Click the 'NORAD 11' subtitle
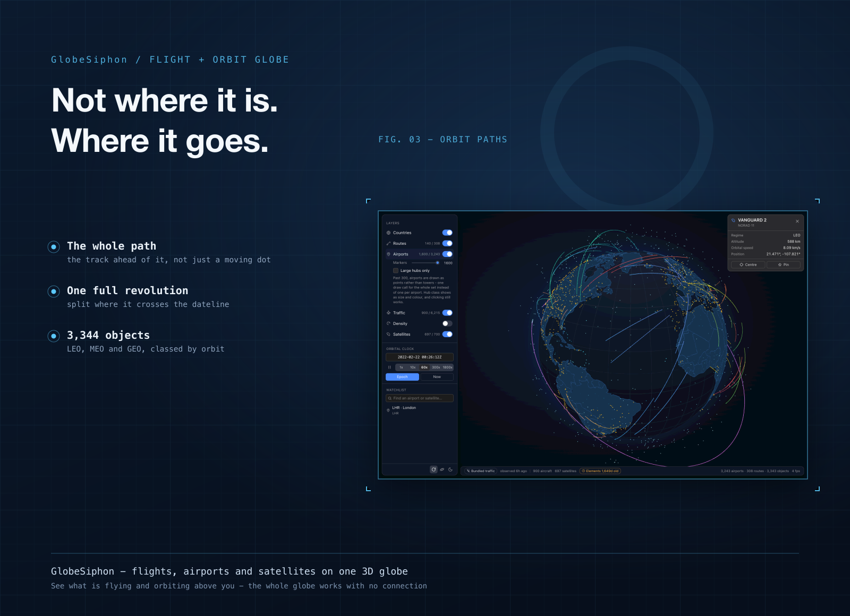Viewport: 850px width, 616px height. pyautogui.click(x=746, y=226)
